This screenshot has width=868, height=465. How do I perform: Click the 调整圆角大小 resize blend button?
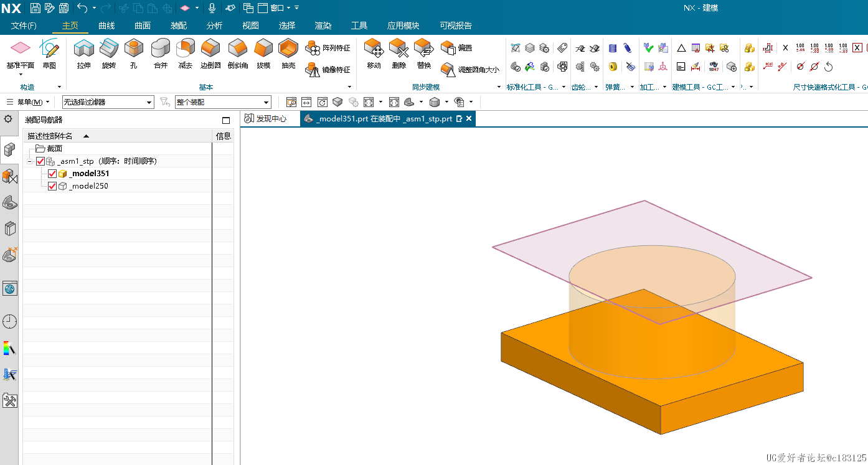[470, 70]
